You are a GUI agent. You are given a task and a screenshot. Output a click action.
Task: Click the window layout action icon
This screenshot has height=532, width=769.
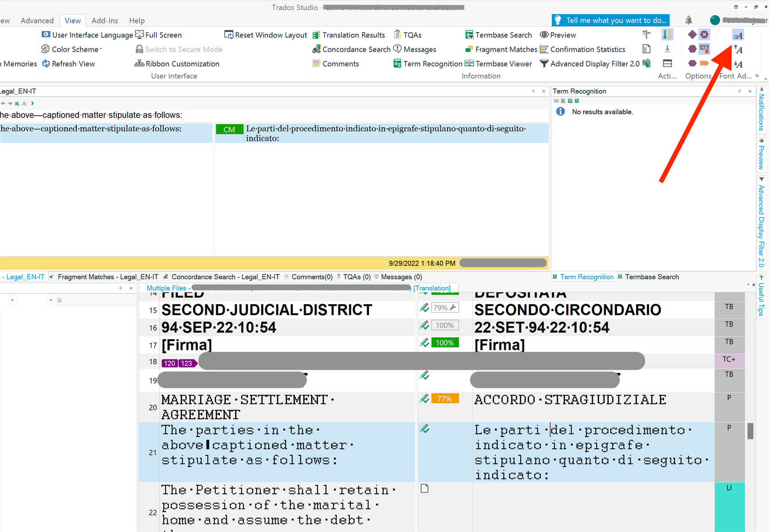click(667, 64)
